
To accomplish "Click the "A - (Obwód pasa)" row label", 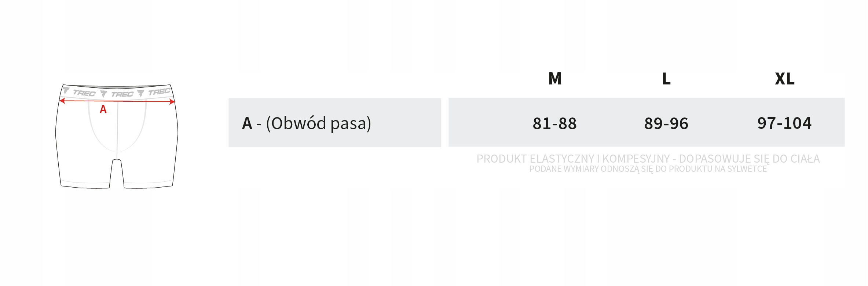I will click(307, 123).
